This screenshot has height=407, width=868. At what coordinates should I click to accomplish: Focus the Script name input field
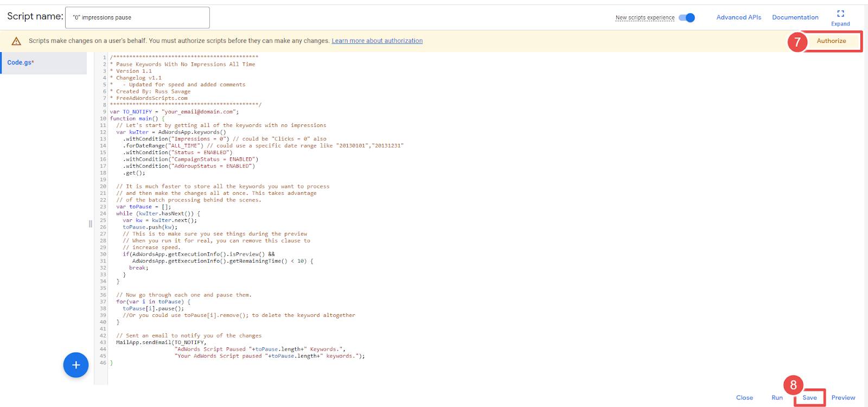point(137,18)
